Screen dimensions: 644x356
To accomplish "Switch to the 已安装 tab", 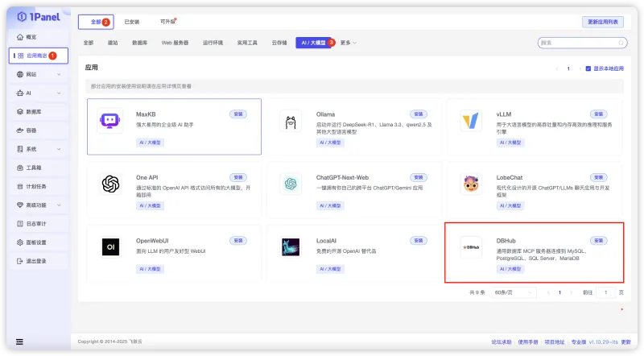I will pos(132,22).
